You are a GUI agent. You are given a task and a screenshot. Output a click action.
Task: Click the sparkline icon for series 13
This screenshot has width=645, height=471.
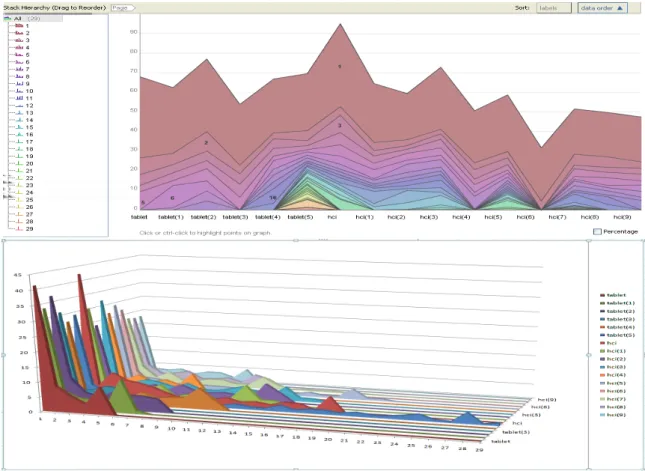point(19,113)
